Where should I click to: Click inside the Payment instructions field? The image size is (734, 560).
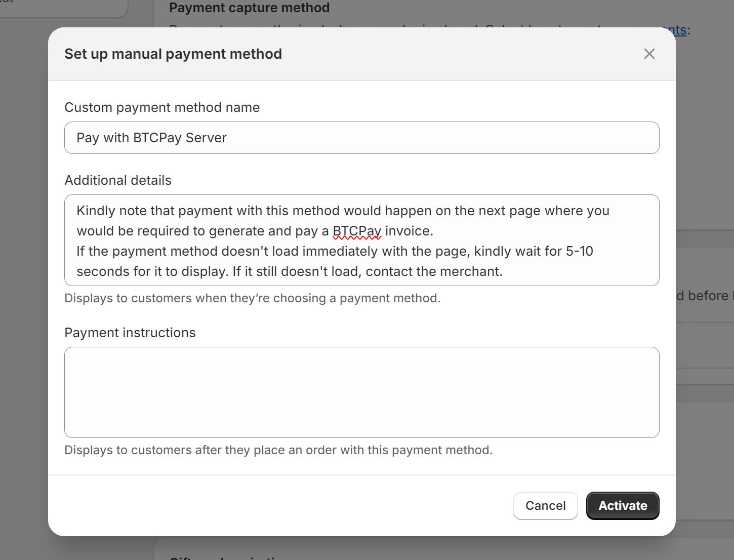(361, 392)
